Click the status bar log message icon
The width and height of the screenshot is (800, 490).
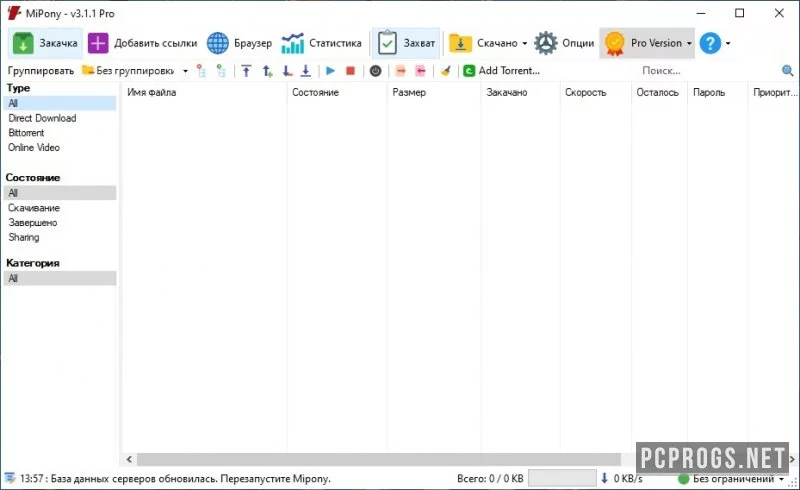click(x=9, y=479)
